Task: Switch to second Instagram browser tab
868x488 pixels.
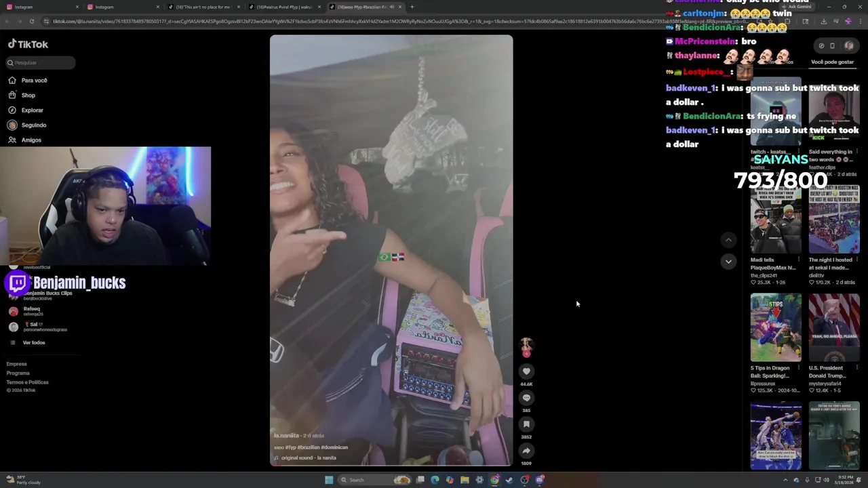Action: 122,7
